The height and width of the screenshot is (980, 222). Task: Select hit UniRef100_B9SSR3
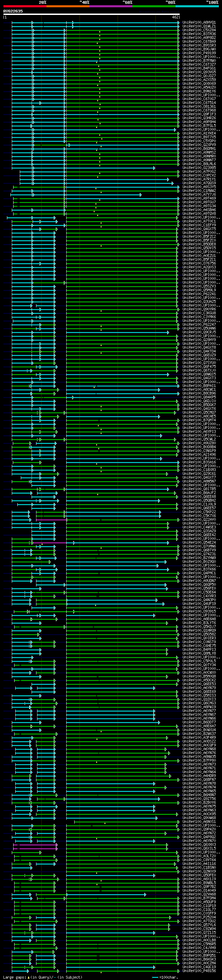click(x=199, y=45)
